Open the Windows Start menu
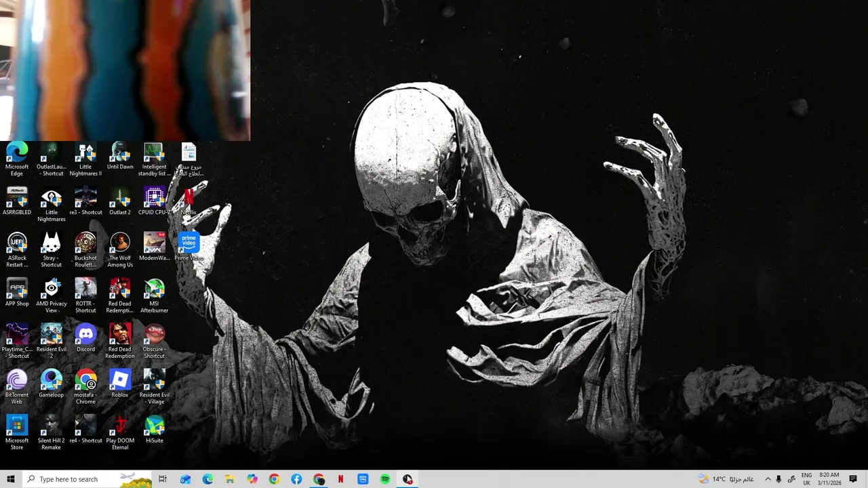The height and width of the screenshot is (488, 868). pos(10,479)
